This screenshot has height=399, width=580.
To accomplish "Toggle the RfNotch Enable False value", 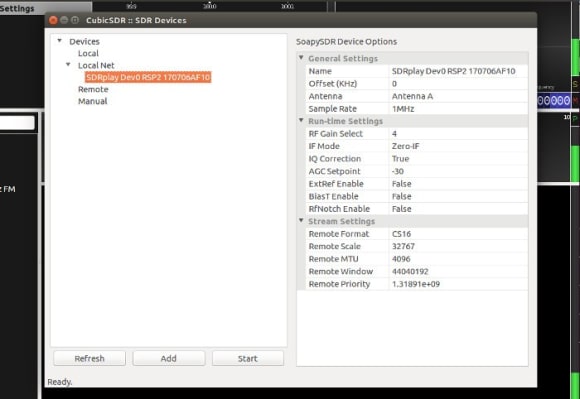I will coord(458,209).
